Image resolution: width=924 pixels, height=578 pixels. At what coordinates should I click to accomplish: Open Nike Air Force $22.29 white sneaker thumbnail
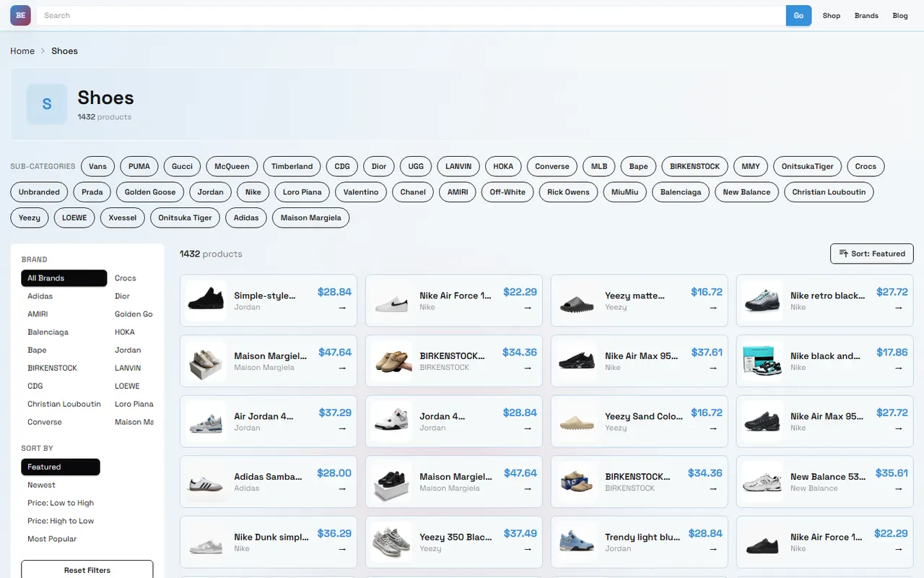[391, 301]
